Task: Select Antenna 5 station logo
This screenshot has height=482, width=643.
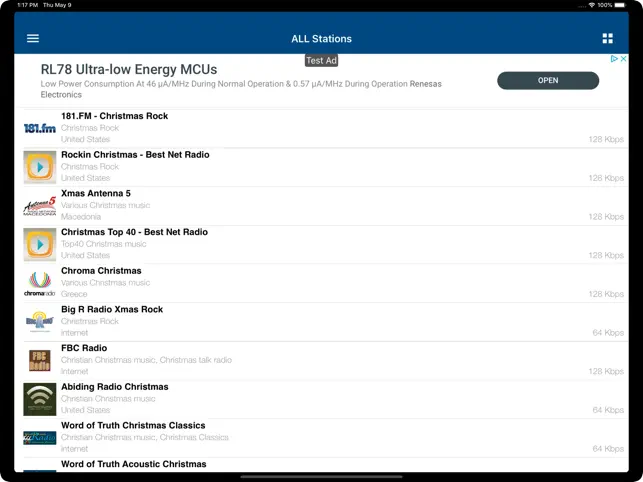Action: 39,206
